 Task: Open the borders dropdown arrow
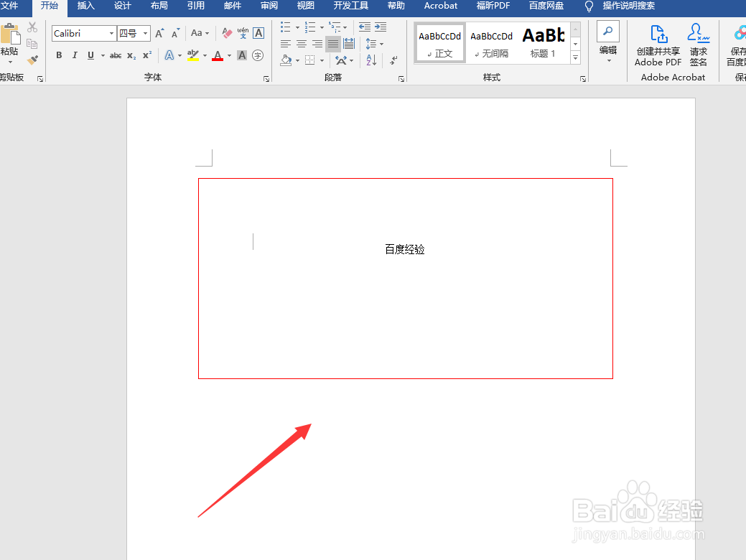click(x=322, y=60)
